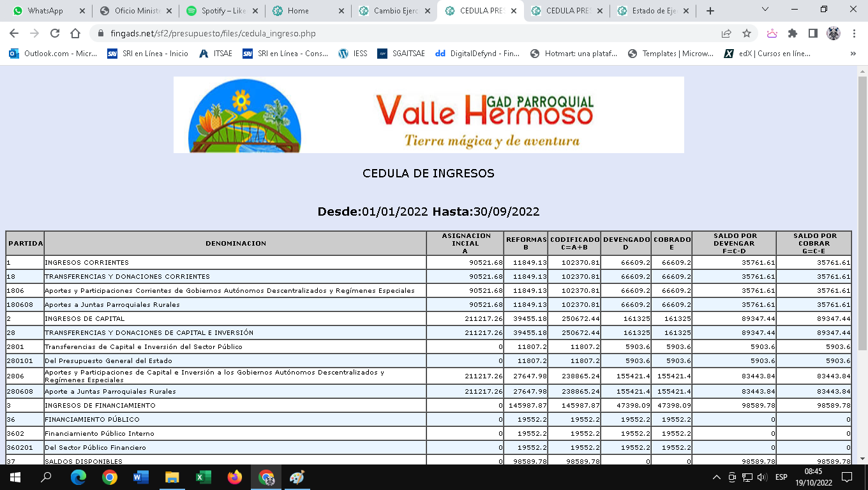Open the Extensions puzzle icon
The height and width of the screenshot is (490, 868).
click(x=793, y=34)
